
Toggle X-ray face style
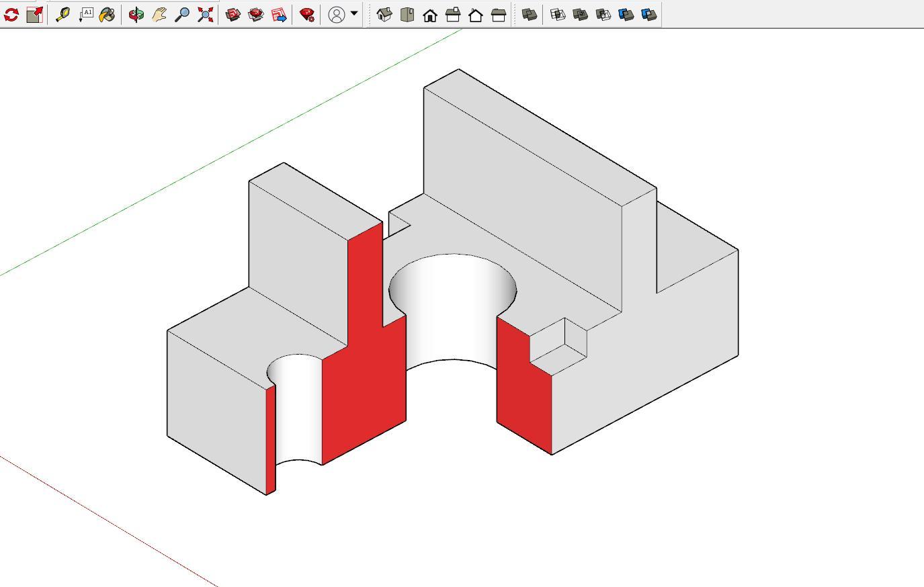530,15
